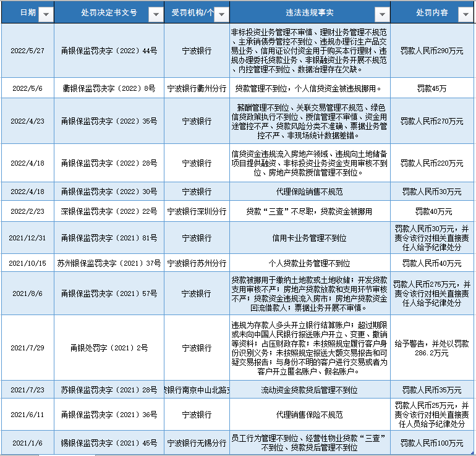476x456 pixels.
Task: Select date cell 2022/2/23
Action: click(x=28, y=211)
